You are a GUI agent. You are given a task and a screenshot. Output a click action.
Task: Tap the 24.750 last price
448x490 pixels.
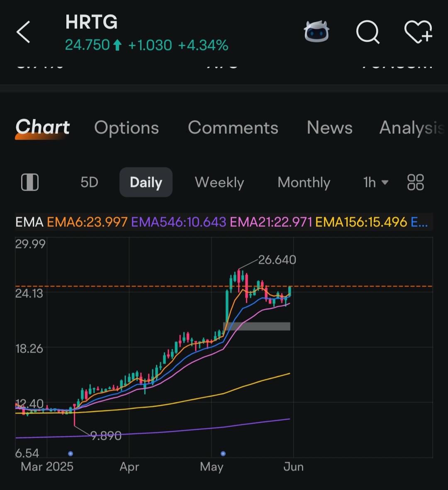(x=88, y=45)
